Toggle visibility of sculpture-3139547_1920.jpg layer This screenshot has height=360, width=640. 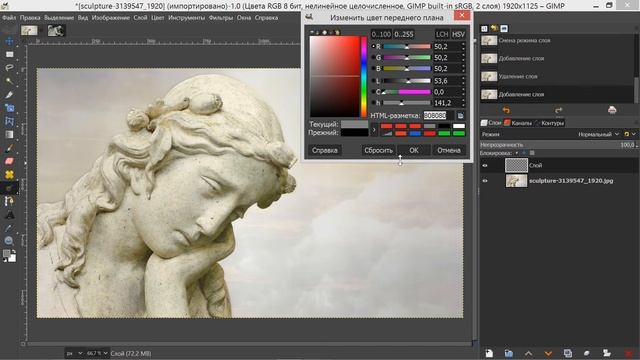click(x=485, y=181)
